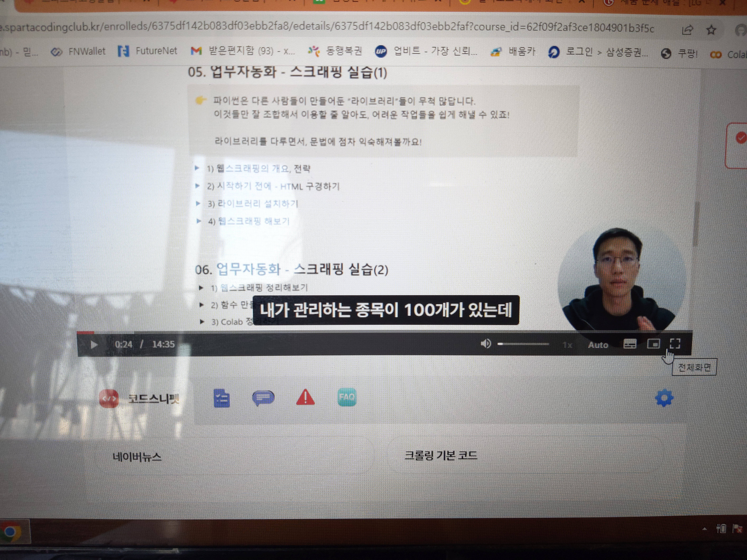Open the blue checklist icon
747x560 pixels.
coord(222,398)
